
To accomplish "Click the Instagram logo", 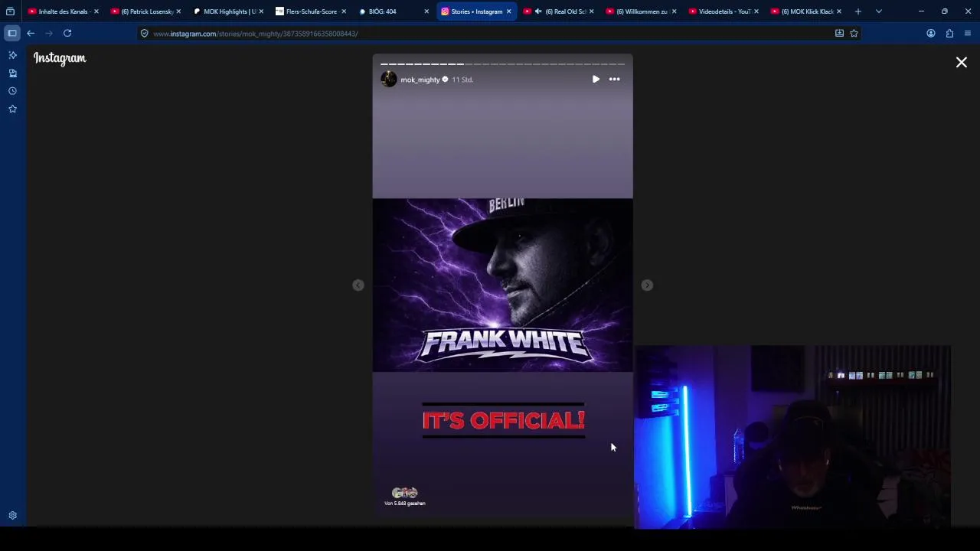I will pos(60,58).
